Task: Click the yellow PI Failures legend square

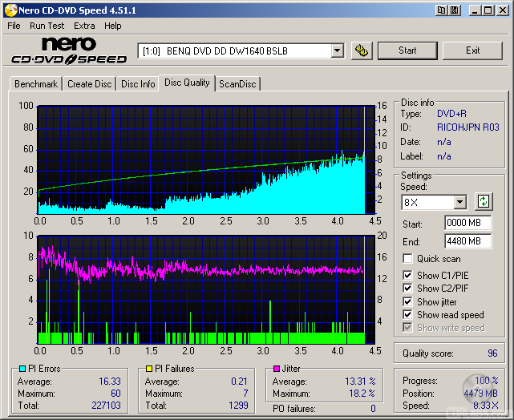Action: (x=149, y=369)
